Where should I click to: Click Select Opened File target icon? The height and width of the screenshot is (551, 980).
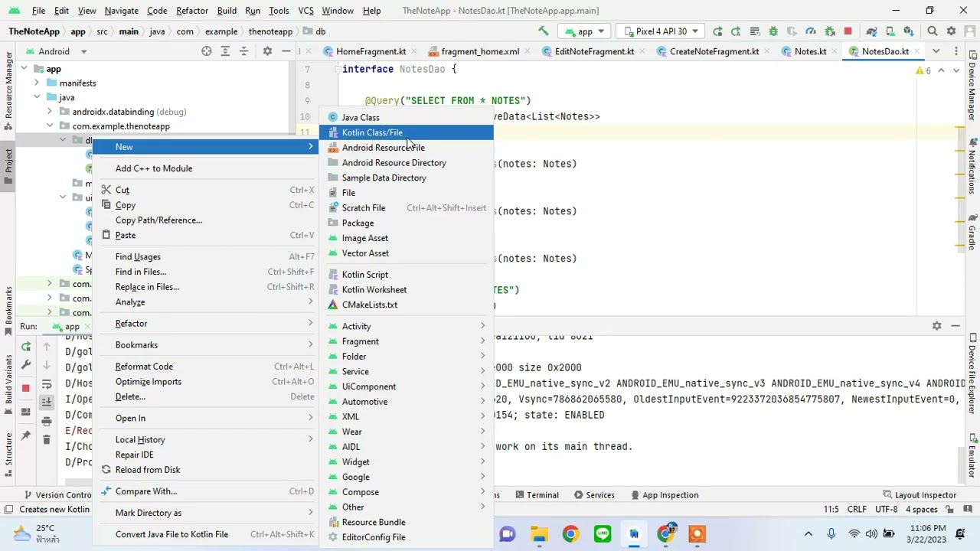coord(207,51)
